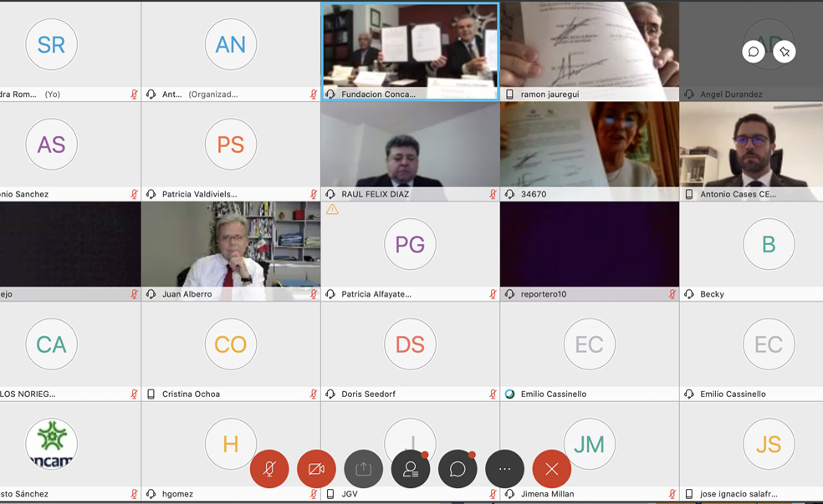Click the warning triangle on Patricia Alfayate's tile
Image resolution: width=823 pixels, height=504 pixels.
point(332,210)
